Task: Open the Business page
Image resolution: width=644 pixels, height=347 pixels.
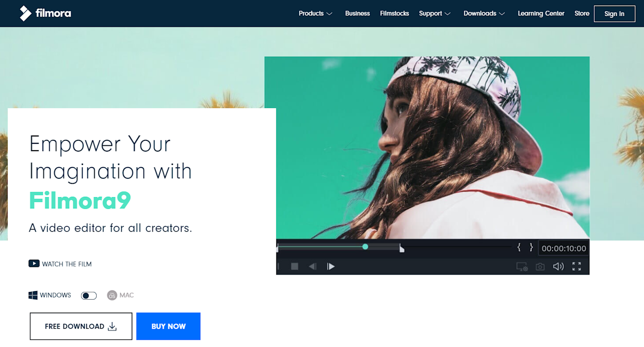Action: coord(357,13)
